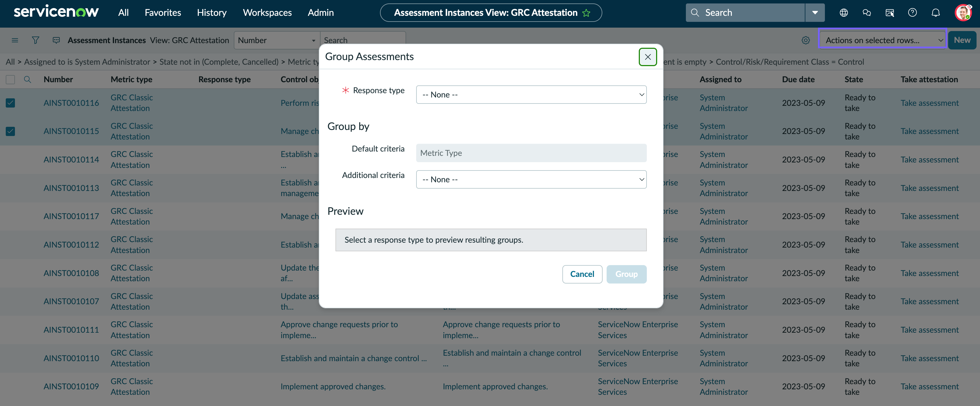The height and width of the screenshot is (406, 980).
Task: Open the Impersonation/Tours window icon
Action: pos(890,13)
